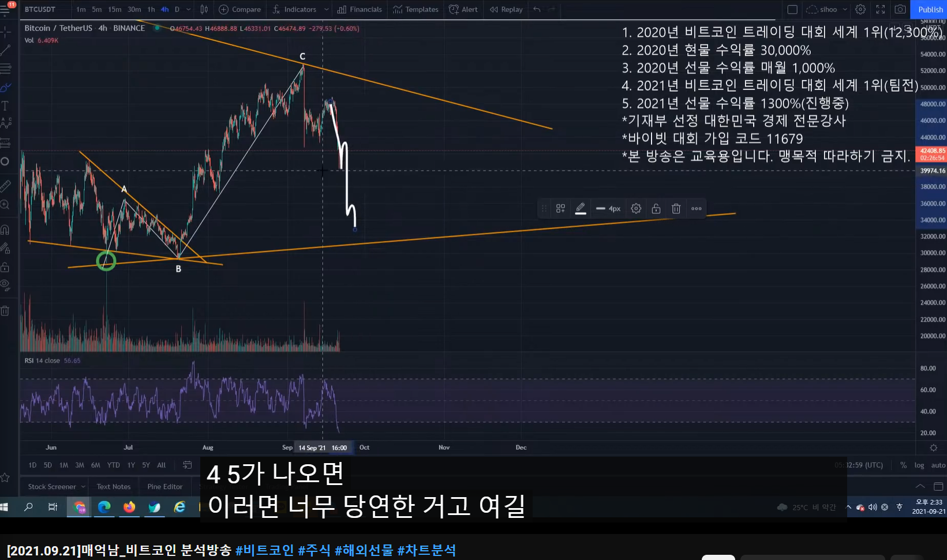Start bar Replay mode
947x560 pixels.
tap(506, 9)
